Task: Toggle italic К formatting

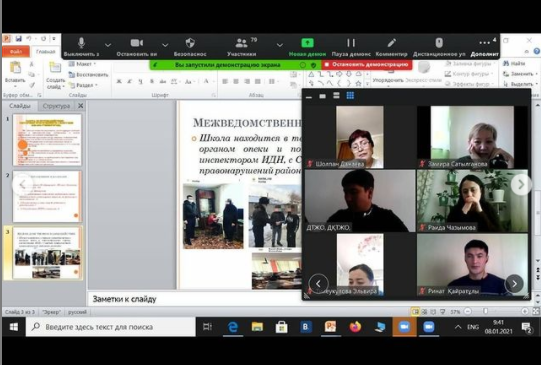Action: [x=130, y=81]
